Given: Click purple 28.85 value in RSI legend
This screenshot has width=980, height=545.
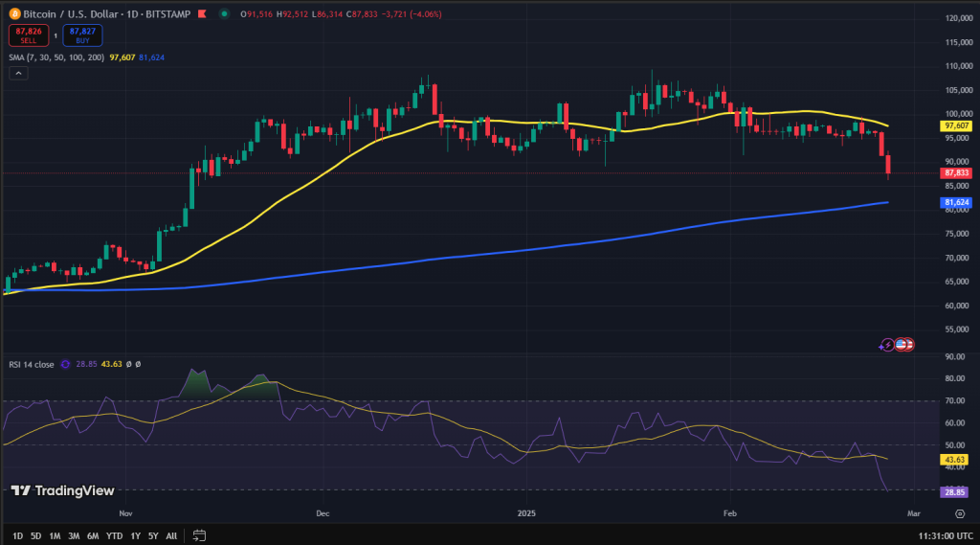Looking at the screenshot, I should click(86, 364).
